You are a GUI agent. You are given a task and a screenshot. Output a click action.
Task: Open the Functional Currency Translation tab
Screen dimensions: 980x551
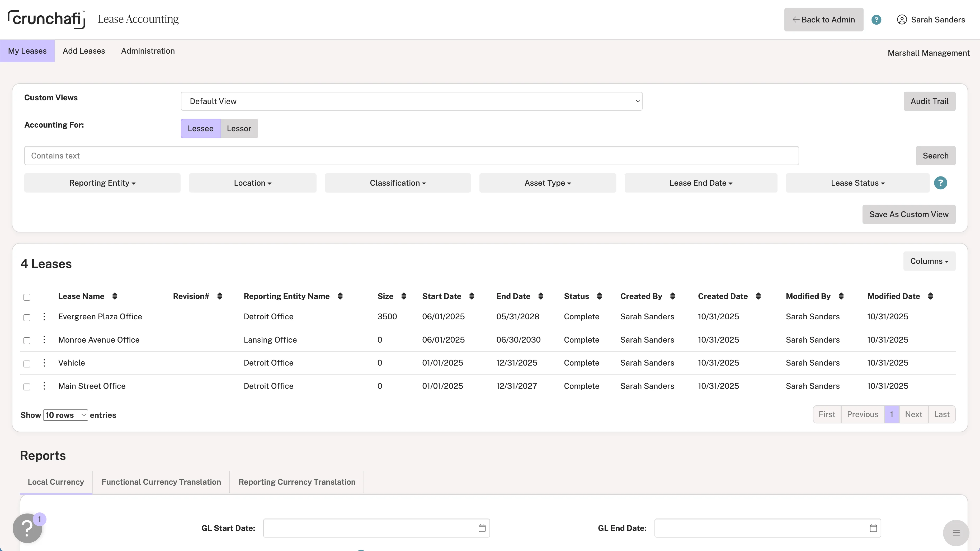[161, 482]
